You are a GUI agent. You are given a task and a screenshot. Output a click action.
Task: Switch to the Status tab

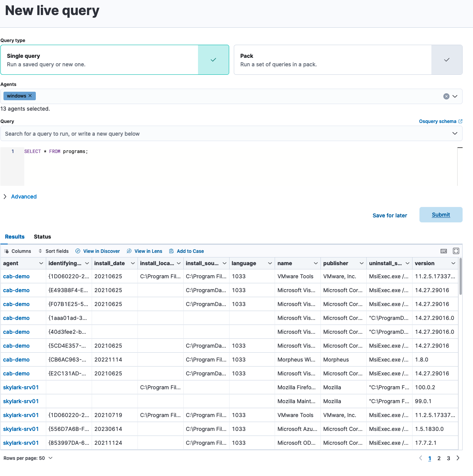42,237
